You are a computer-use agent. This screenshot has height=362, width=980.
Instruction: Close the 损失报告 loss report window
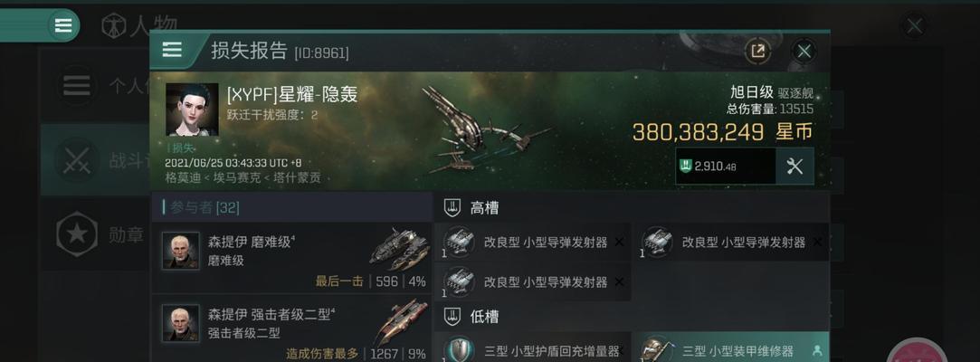pyautogui.click(x=804, y=51)
